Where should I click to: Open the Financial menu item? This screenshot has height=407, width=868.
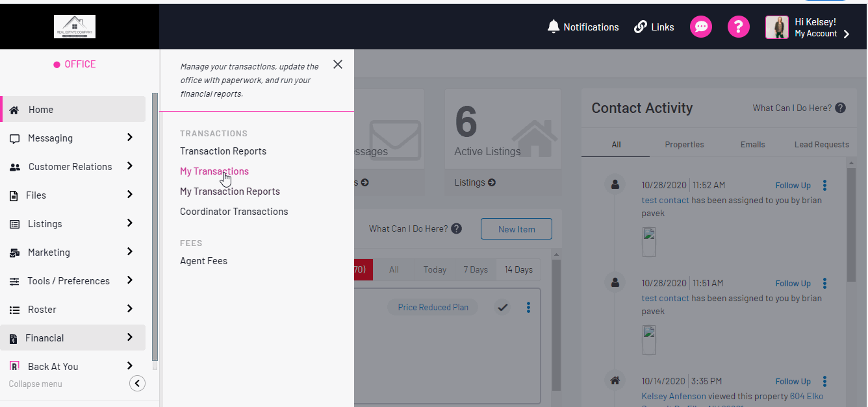73,338
